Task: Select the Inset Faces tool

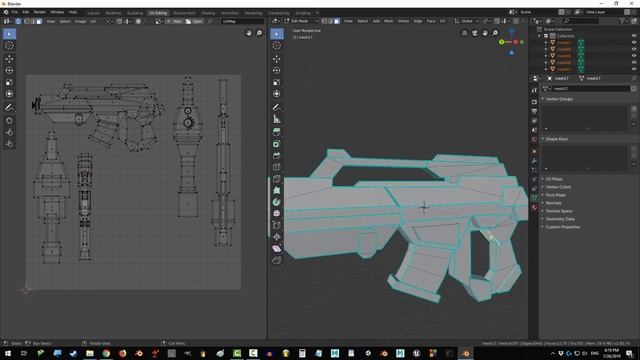Action: tap(277, 144)
